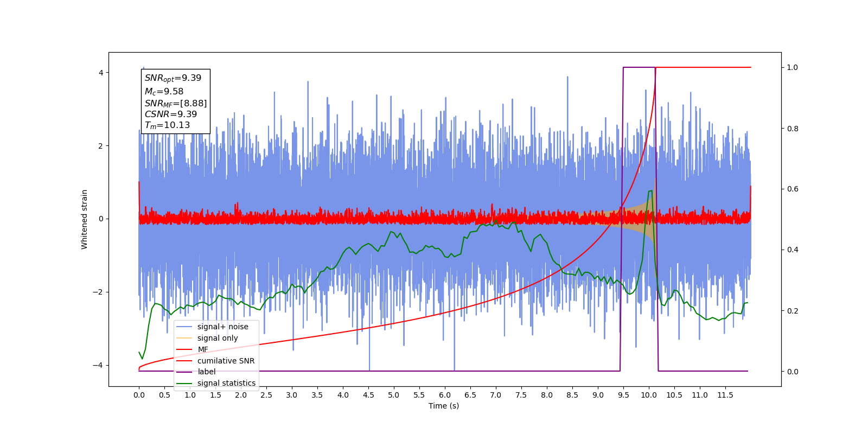Viewport: 868px width, 434px height.
Task: Click right y-axis tick label 0.8
Action: point(793,129)
